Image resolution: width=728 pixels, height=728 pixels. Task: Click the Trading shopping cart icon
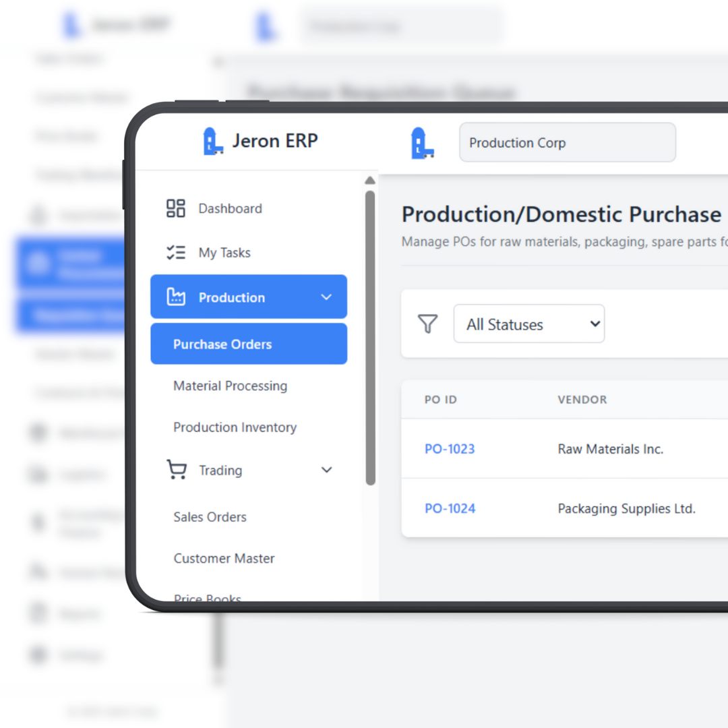[x=177, y=470]
